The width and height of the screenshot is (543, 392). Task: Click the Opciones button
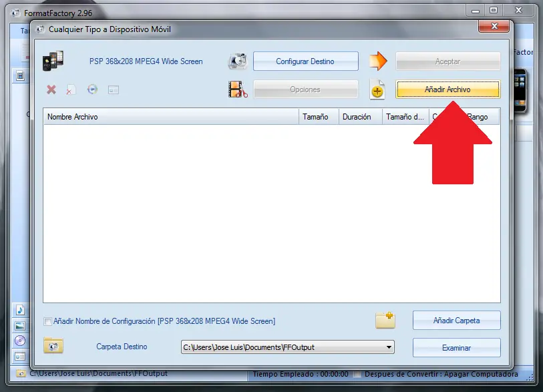(305, 89)
